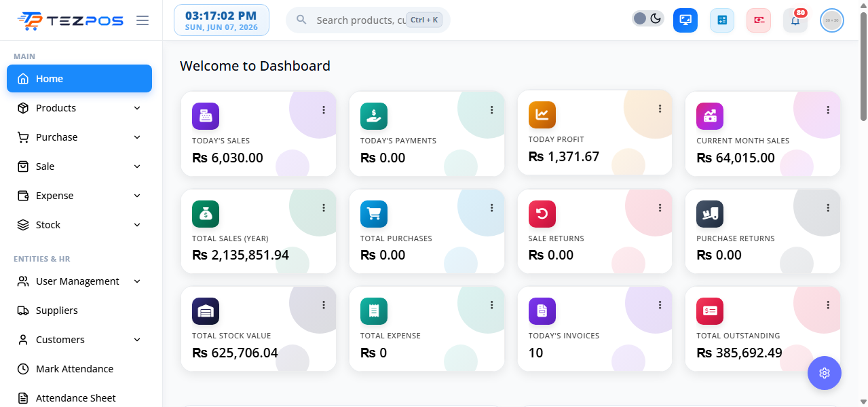The height and width of the screenshot is (407, 868).
Task: Open the blue fullscreen display button
Action: pyautogui.click(x=685, y=20)
